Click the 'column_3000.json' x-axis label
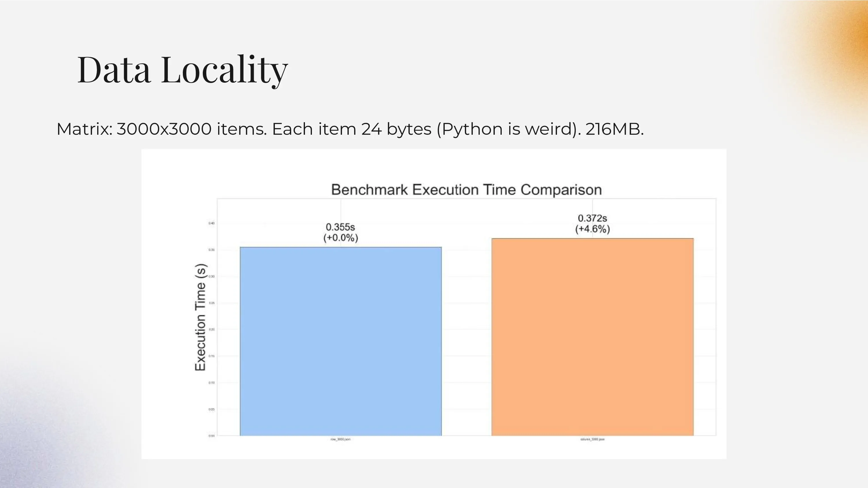The height and width of the screenshot is (488, 868). 592,439
